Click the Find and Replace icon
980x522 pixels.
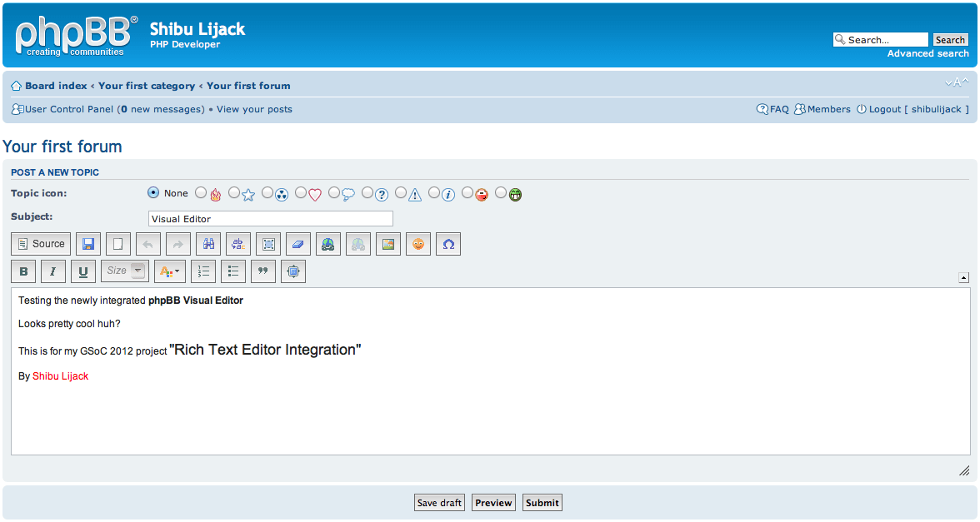pos(237,243)
